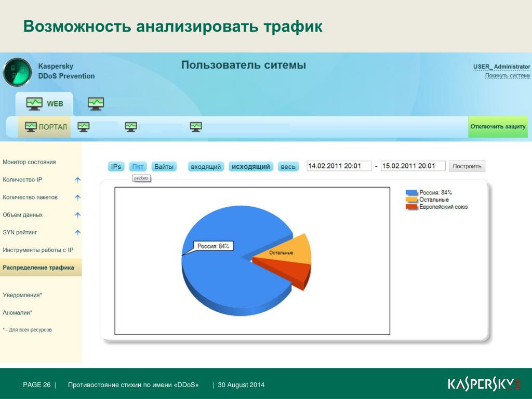532x399 pixels.
Task: Open Объем данных menu item
Action: (23, 215)
